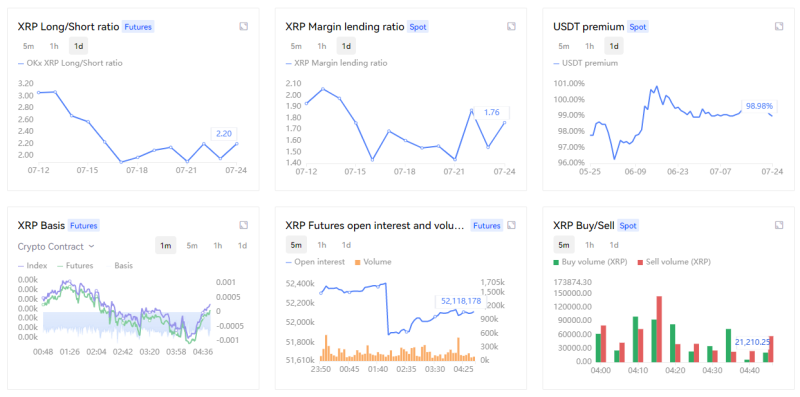800x397 pixels.
Task: Select 1h interval on Margin lending ratio
Action: click(321, 46)
